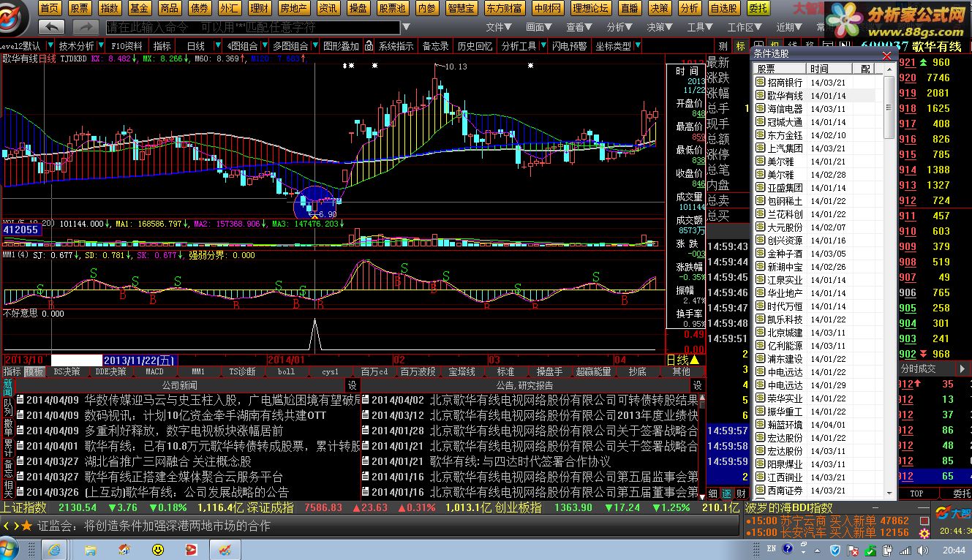Click the yellow triangle beside 日线 label
972x560 pixels.
(694, 360)
